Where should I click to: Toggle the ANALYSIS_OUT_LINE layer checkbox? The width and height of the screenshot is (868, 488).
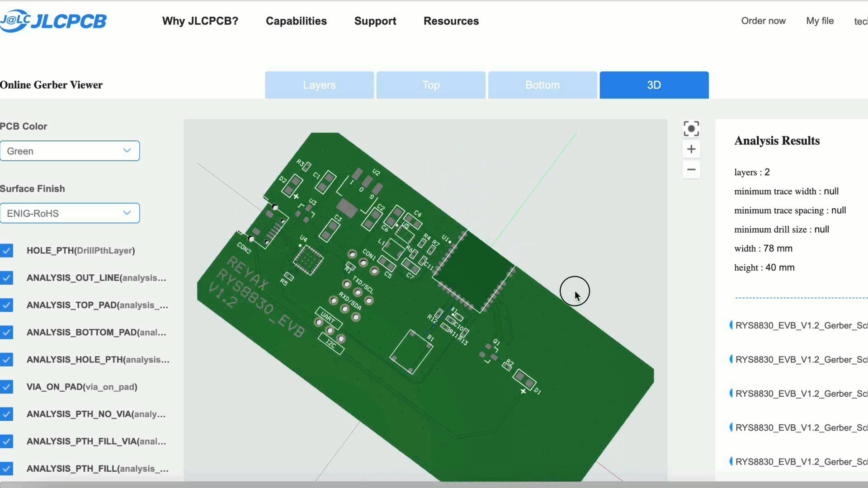point(6,278)
